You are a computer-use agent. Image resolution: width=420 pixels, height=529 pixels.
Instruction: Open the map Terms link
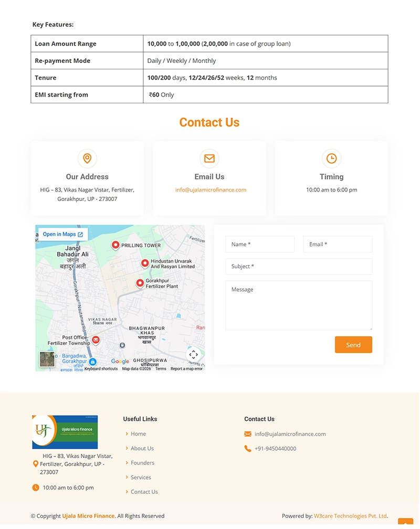point(161,369)
